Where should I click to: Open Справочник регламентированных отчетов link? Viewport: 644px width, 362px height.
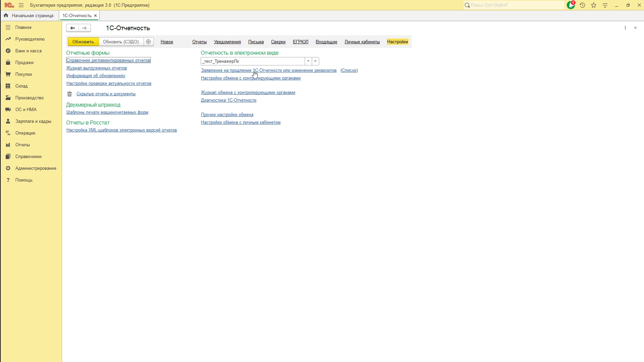point(108,60)
